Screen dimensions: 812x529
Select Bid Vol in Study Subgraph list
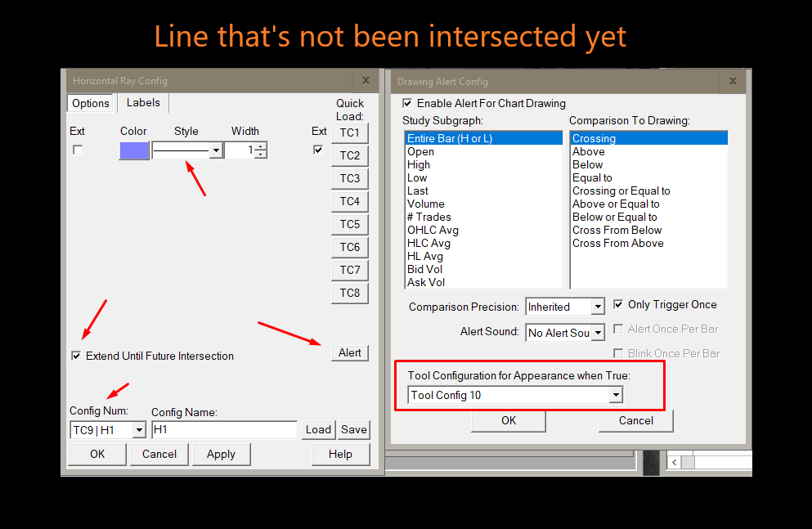(x=483, y=269)
